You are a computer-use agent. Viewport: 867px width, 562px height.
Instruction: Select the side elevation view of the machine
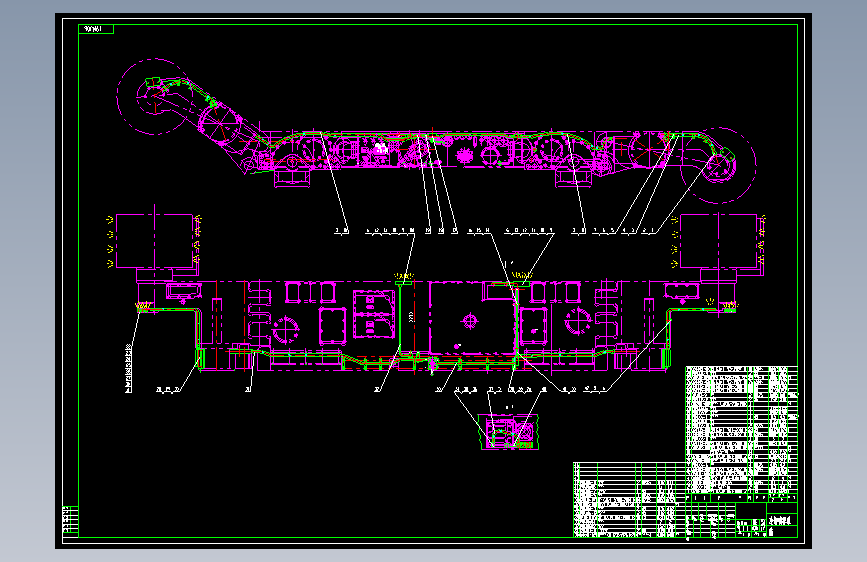(436, 131)
